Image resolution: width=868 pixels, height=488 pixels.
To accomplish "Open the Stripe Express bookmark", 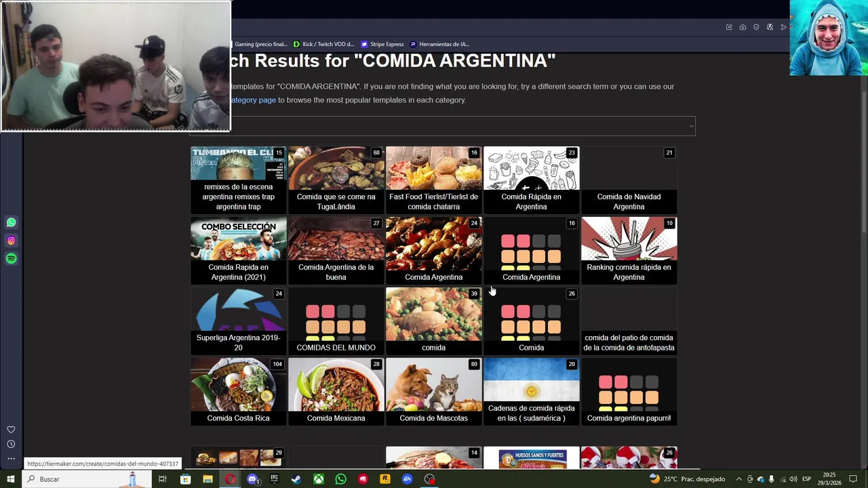I will (382, 44).
